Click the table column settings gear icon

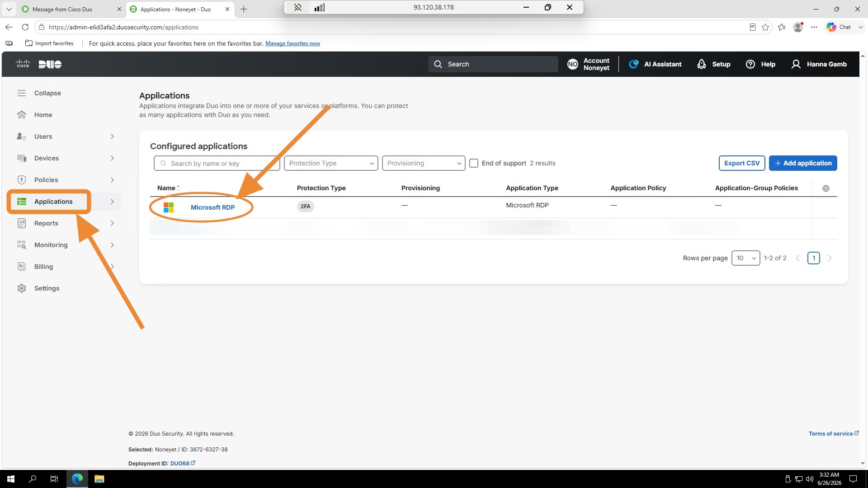[x=826, y=188]
